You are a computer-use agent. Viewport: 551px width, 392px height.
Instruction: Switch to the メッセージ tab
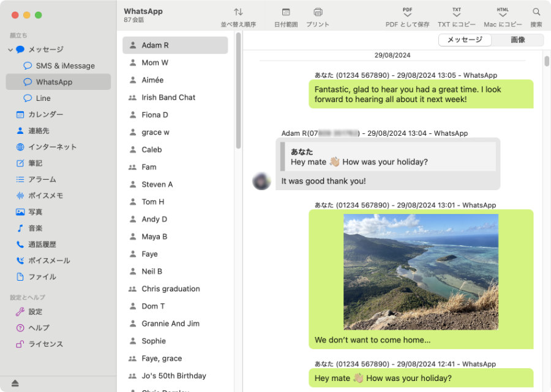465,40
